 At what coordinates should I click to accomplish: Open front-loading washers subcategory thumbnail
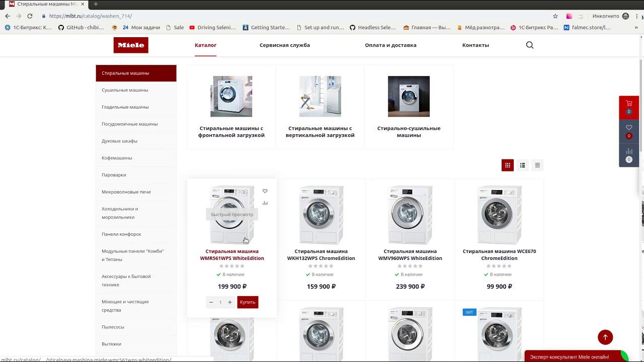(x=231, y=97)
